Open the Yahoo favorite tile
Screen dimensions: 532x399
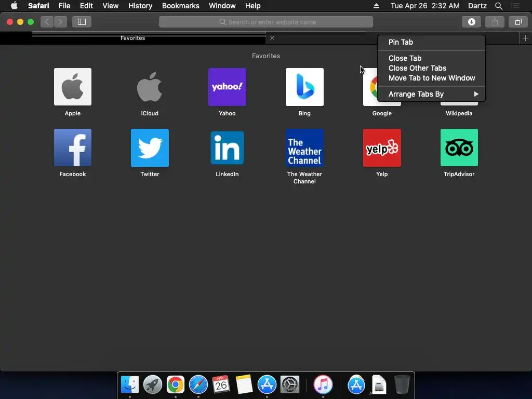pyautogui.click(x=227, y=87)
